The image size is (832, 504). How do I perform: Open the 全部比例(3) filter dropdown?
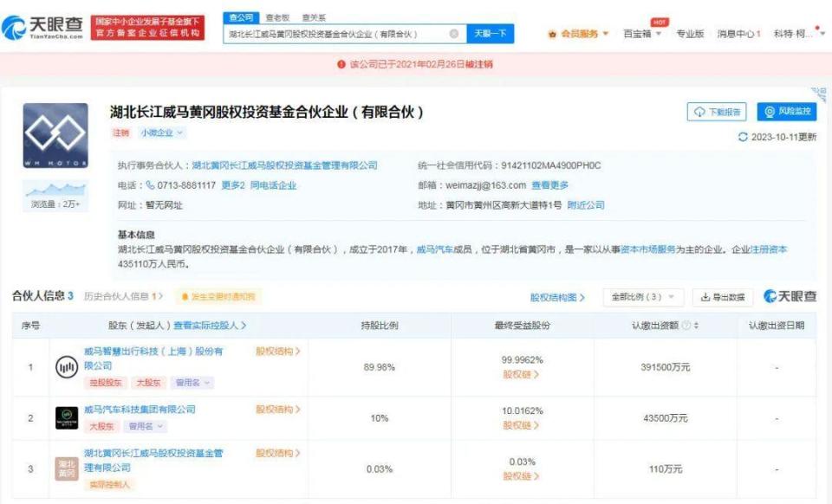(x=643, y=297)
